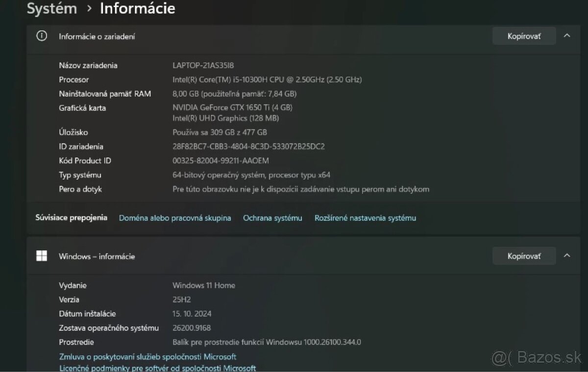Copy Windows information with the lower Kopírovať button
This screenshot has height=372, width=588.
(524, 256)
